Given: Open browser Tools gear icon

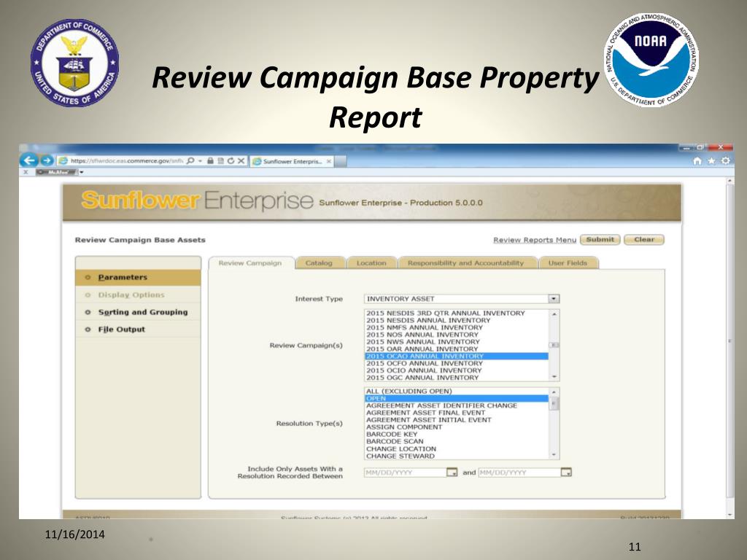Looking at the screenshot, I should coord(726,161).
